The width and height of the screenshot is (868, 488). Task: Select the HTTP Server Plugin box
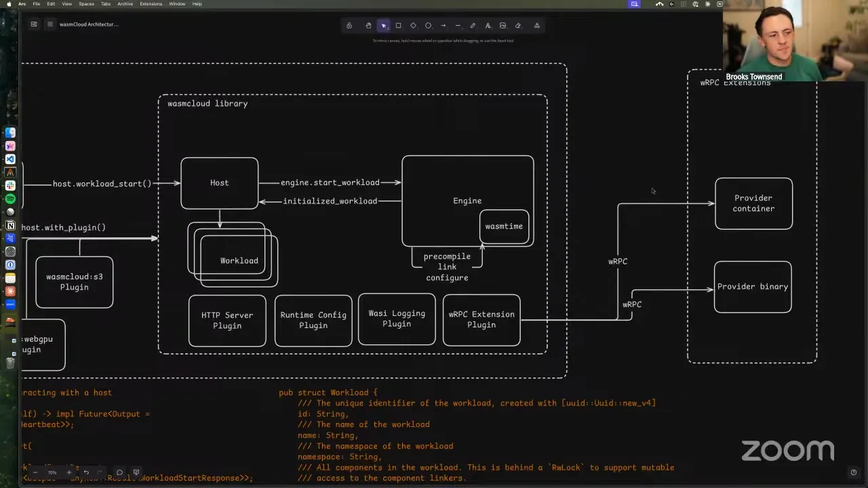point(227,321)
